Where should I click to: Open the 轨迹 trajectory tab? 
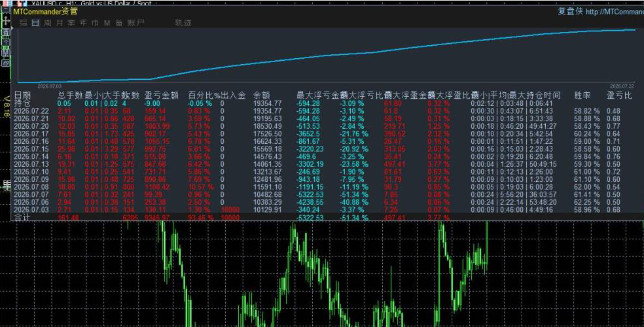pos(183,23)
